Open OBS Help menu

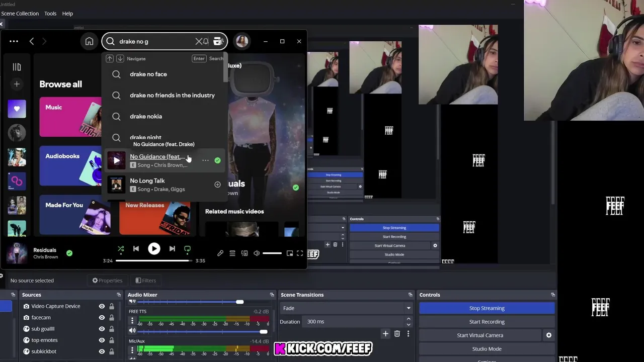(x=67, y=14)
